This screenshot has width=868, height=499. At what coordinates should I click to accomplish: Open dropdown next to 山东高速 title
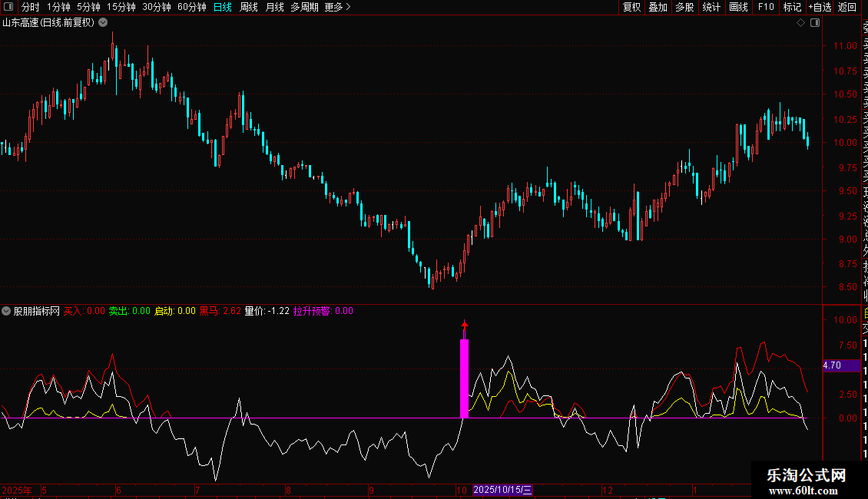103,23
